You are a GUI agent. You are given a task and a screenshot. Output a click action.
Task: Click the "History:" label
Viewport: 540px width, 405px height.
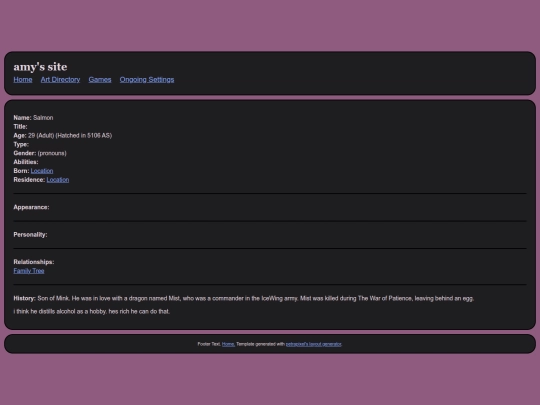[x=24, y=299]
